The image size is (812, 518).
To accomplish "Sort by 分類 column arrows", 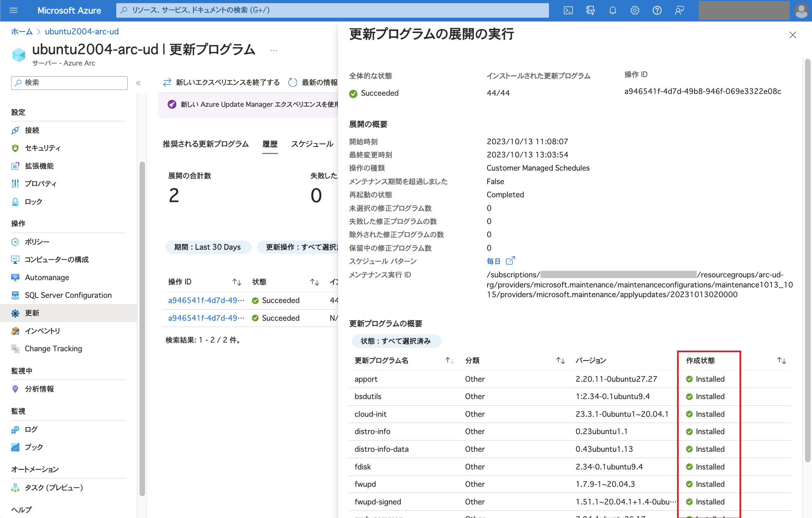I will (560, 361).
